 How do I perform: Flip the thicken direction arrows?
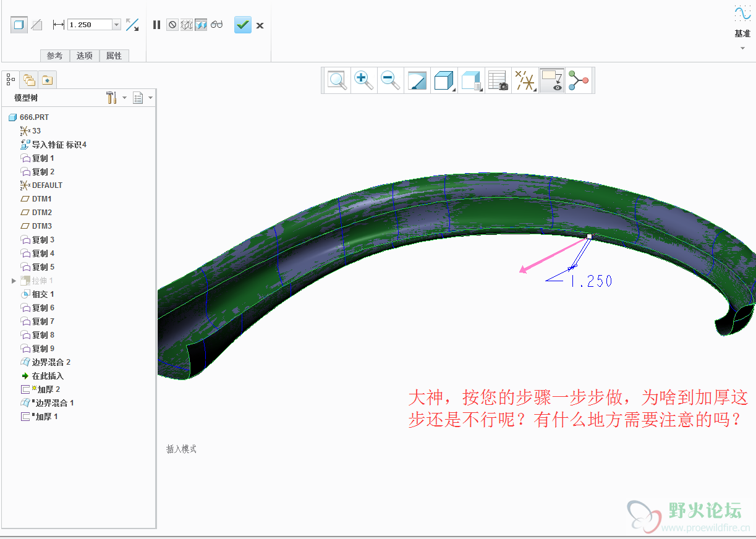(132, 25)
